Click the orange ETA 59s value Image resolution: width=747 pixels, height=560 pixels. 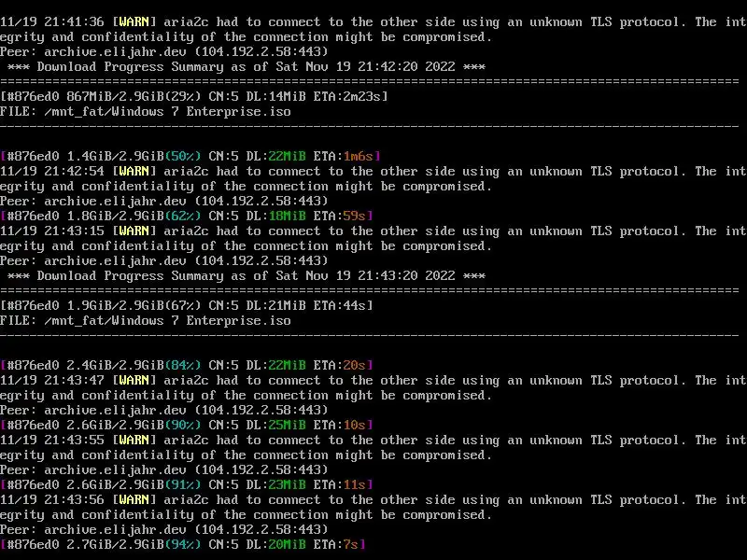click(355, 217)
